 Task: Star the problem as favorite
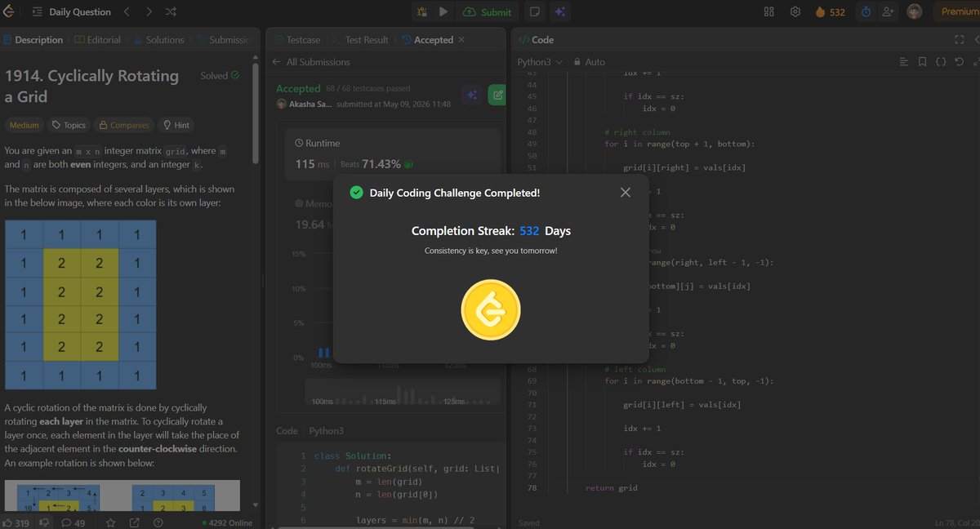pos(110,522)
